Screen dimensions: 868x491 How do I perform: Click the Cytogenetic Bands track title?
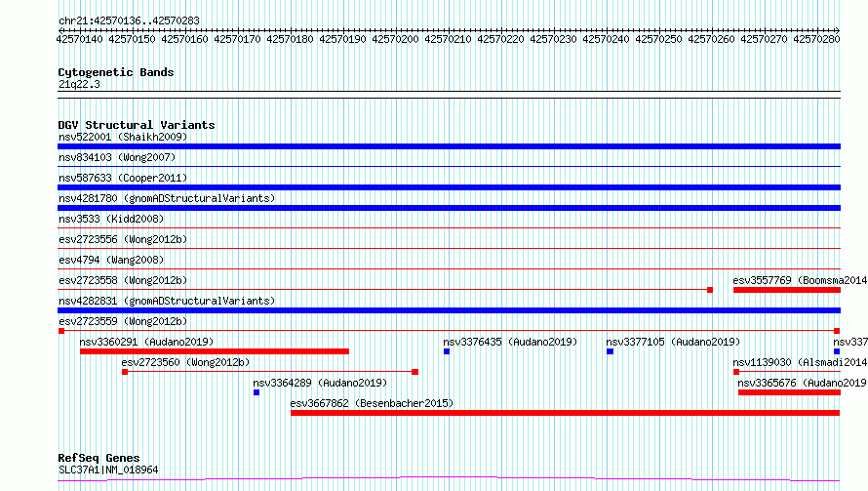click(116, 72)
